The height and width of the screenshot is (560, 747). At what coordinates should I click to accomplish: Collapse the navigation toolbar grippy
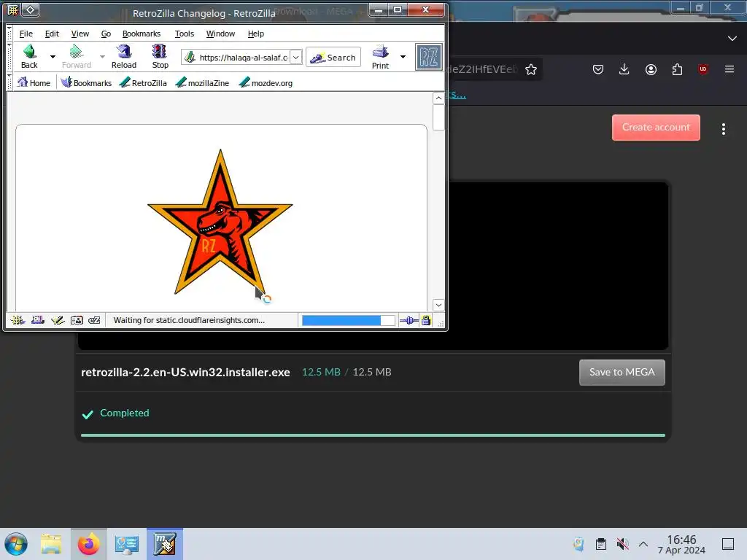tap(9, 57)
